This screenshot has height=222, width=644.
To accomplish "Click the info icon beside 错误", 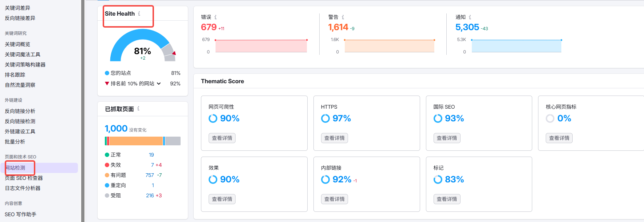I will (x=216, y=17).
